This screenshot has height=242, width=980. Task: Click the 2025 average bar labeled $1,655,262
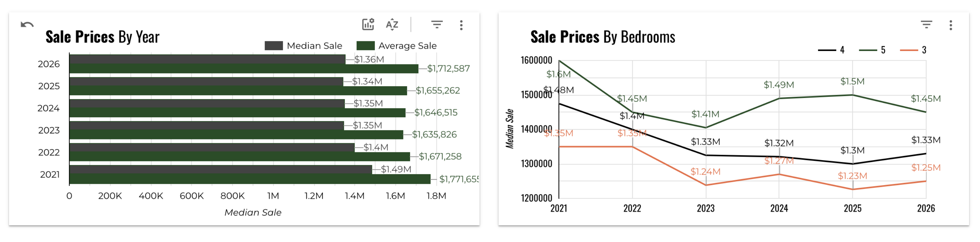point(238,90)
